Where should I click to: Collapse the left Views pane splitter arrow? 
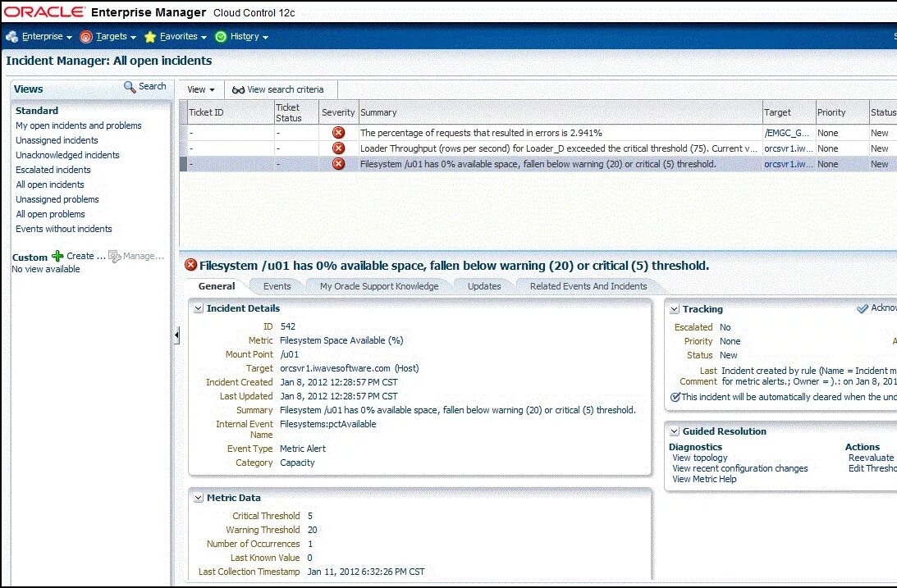(176, 335)
